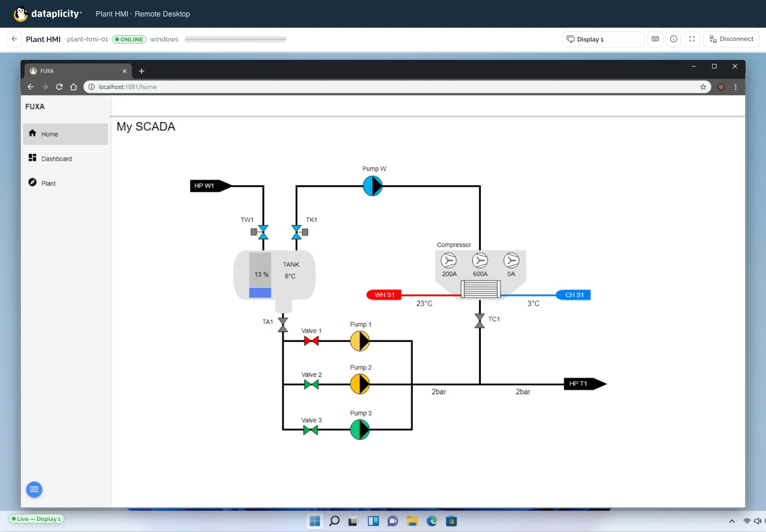Open the Chrome user profile avatar
This screenshot has width=766, height=532.
point(721,87)
